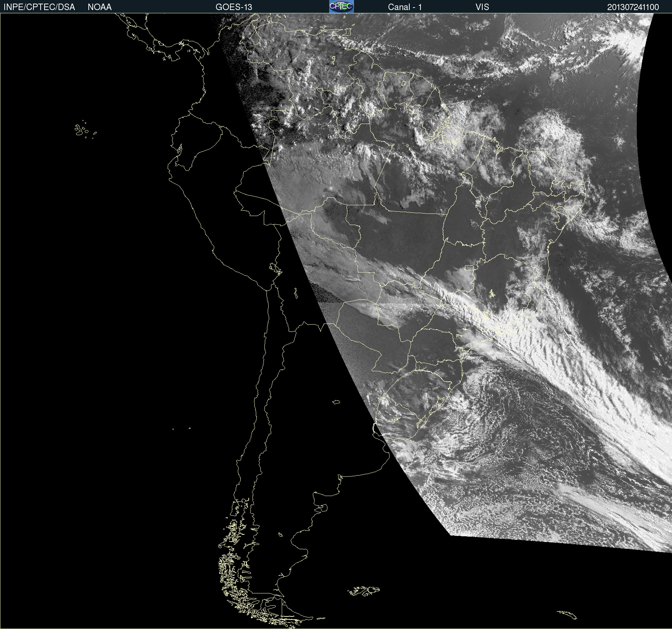Click the VIS channel label

(482, 7)
